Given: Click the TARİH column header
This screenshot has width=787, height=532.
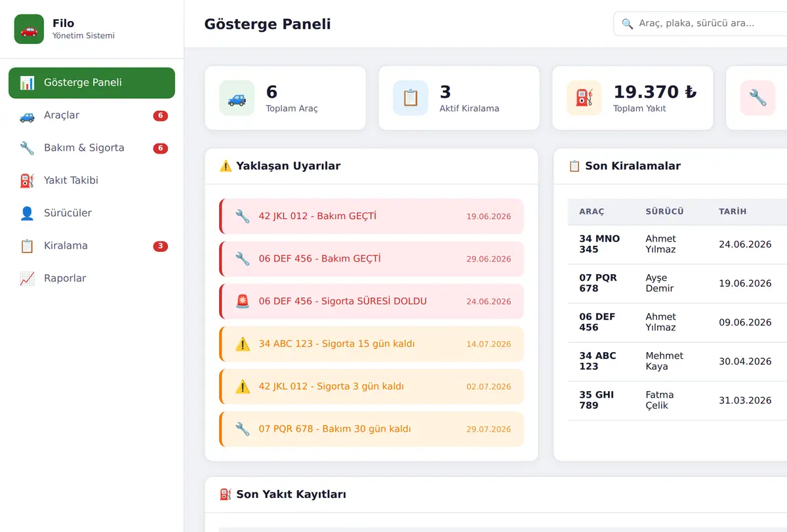Looking at the screenshot, I should pos(733,212).
